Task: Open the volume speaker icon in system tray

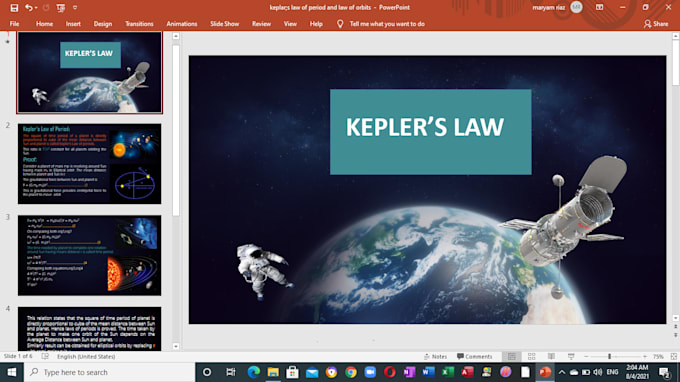Action: (598, 372)
